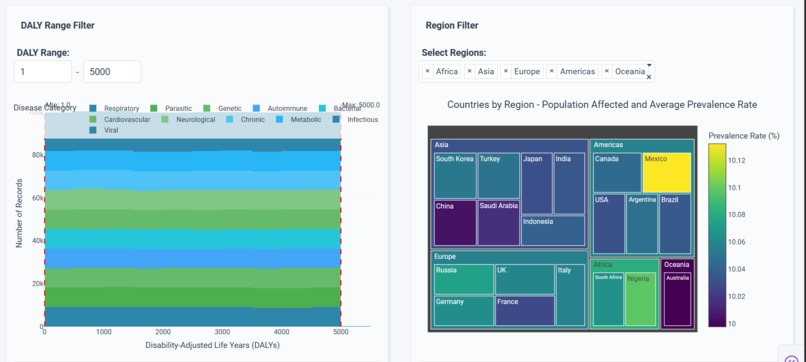This screenshot has width=806, height=362.
Task: Toggle the Metabolic legend entry
Action: 298,119
